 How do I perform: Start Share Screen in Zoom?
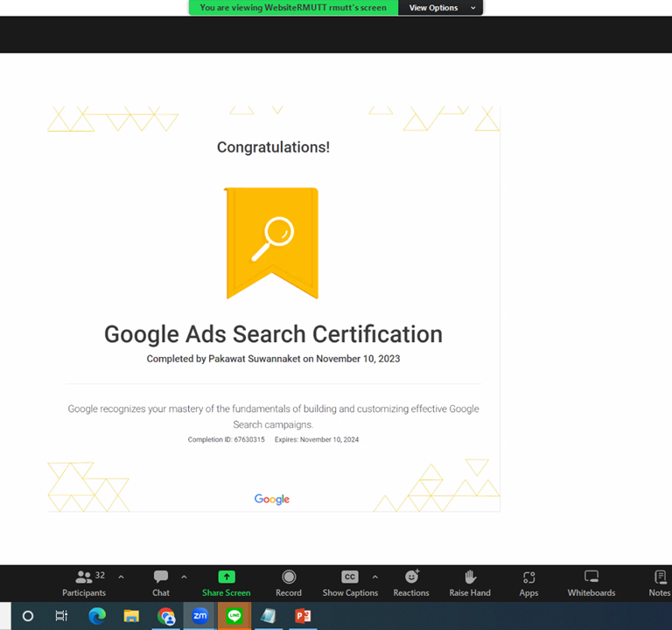coord(227,584)
